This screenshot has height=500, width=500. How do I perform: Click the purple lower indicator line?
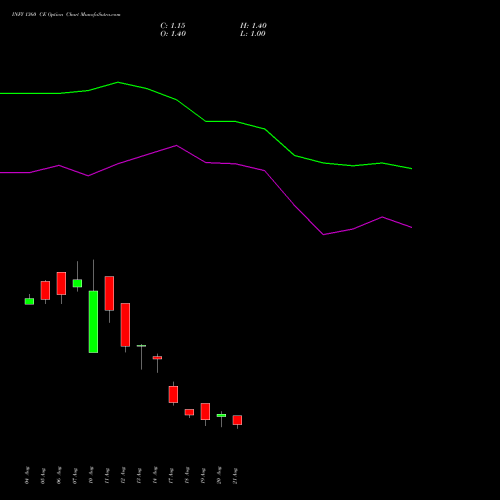coord(206,163)
